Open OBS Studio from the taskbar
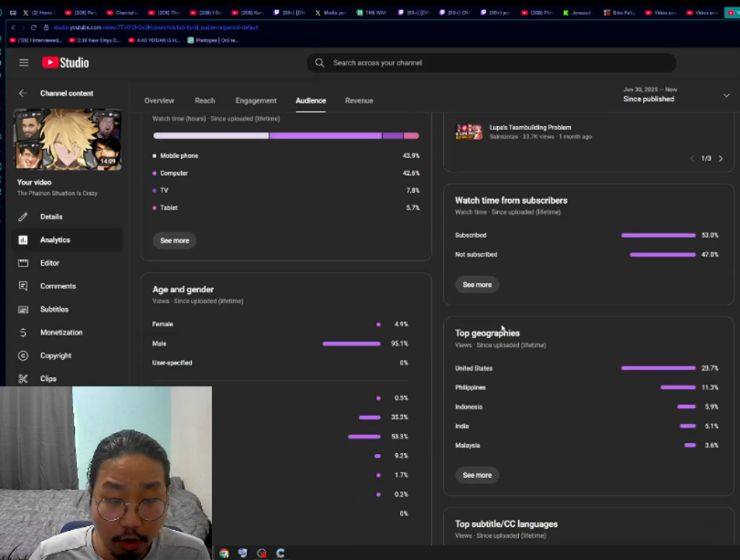This screenshot has width=740, height=560. (x=262, y=554)
